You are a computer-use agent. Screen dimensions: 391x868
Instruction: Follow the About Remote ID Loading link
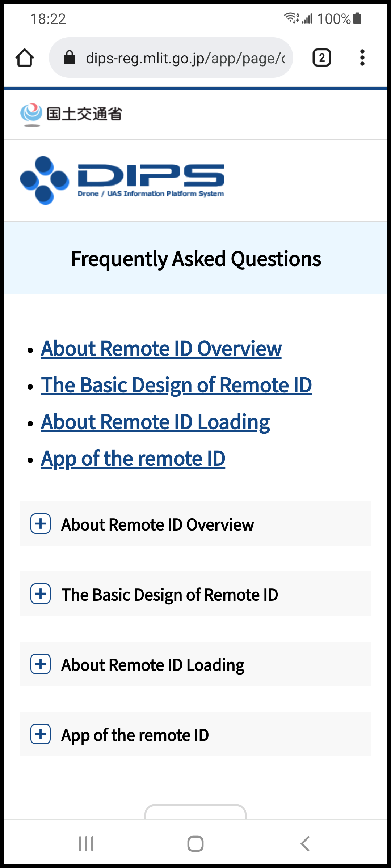[155, 422]
